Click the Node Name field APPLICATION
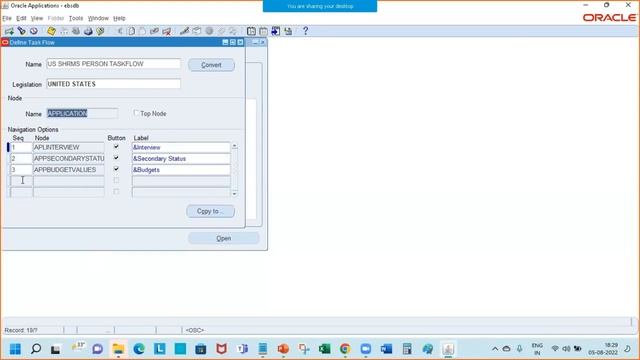The width and height of the screenshot is (640, 360). [82, 113]
